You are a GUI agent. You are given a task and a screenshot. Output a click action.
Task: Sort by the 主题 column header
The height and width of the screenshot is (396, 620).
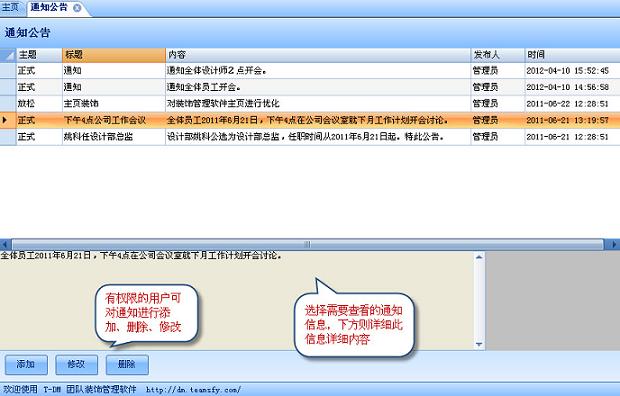pyautogui.click(x=39, y=55)
